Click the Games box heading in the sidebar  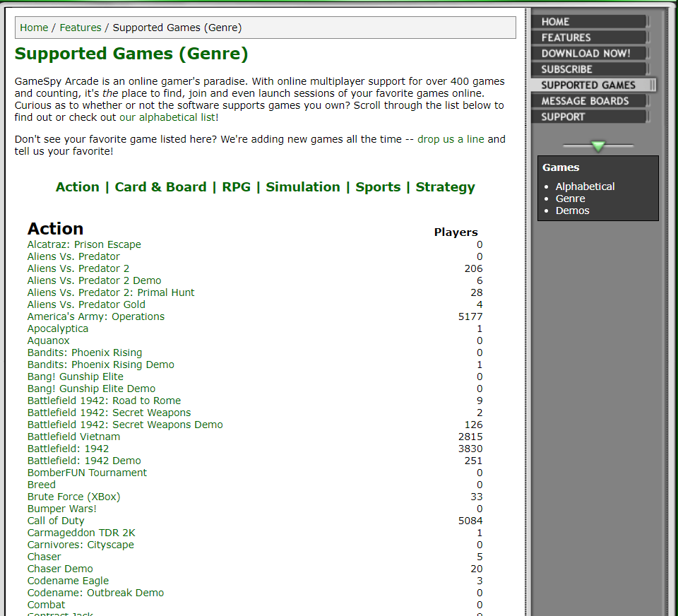(561, 167)
